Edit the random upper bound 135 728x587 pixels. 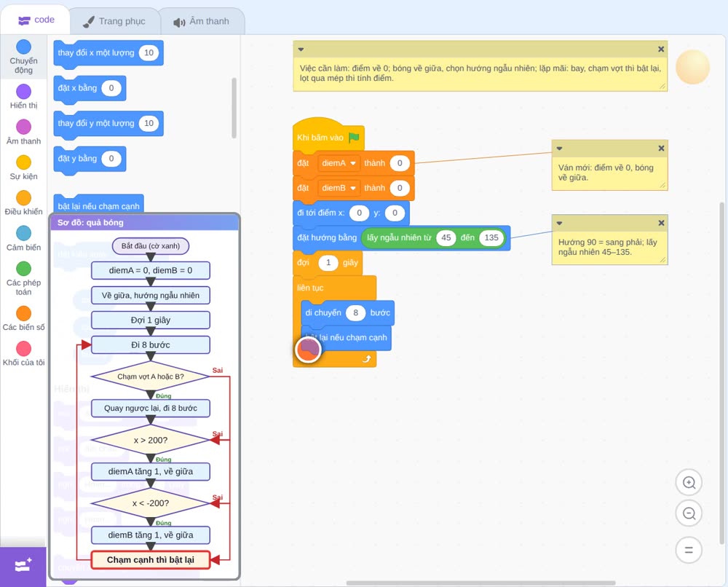point(491,237)
